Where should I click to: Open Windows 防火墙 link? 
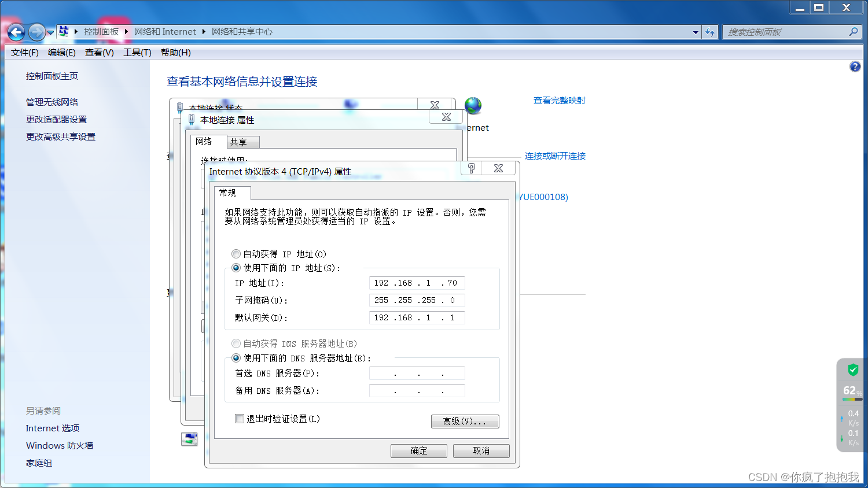[60, 446]
